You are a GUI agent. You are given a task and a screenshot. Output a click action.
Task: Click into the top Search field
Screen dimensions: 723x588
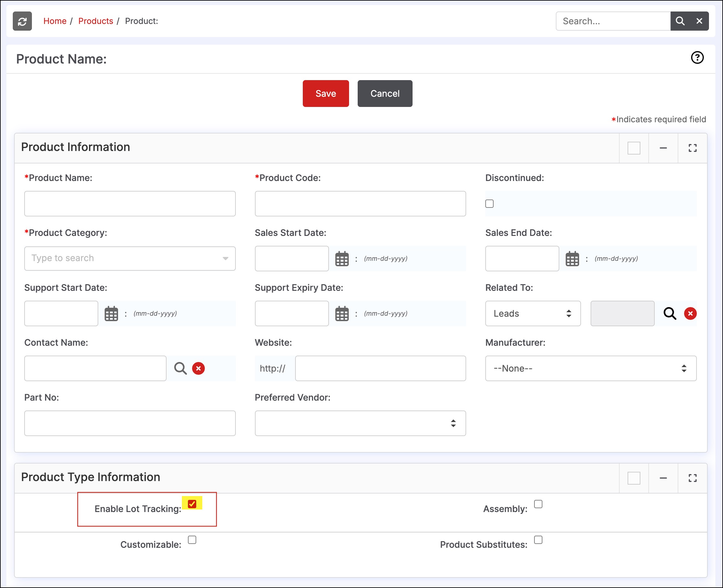coord(613,21)
